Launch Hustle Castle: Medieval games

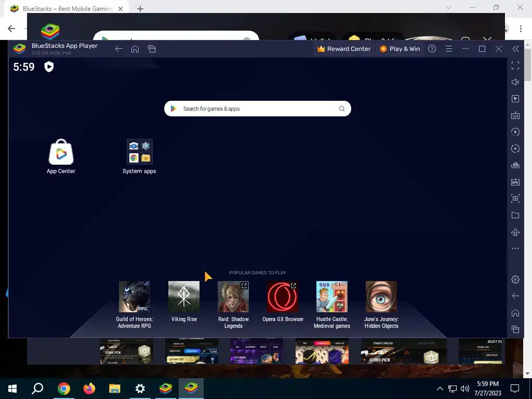coord(332,304)
